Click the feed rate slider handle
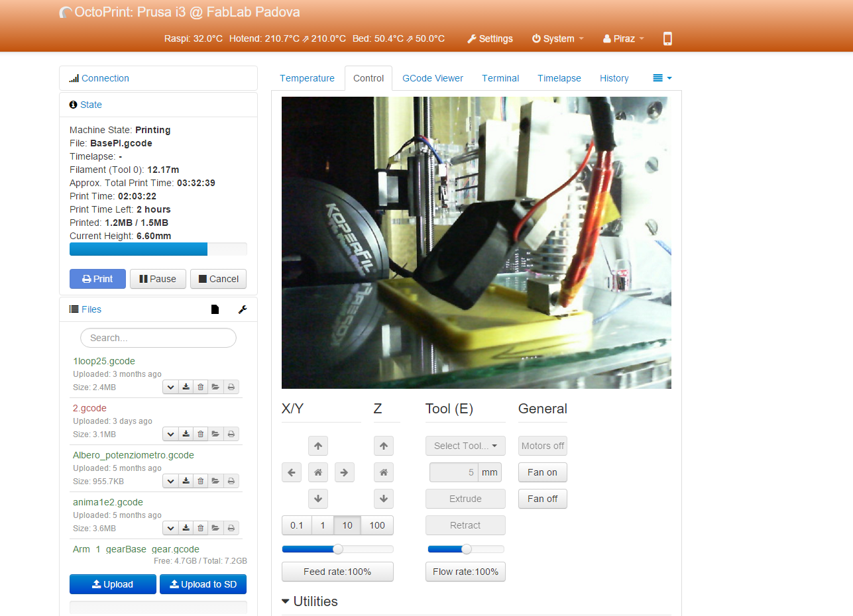 [x=338, y=549]
